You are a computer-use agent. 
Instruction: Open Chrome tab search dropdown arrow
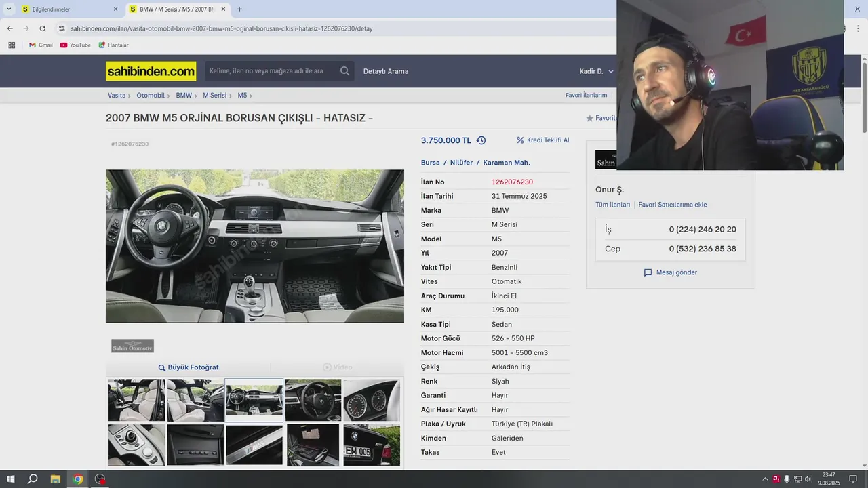pos(9,9)
